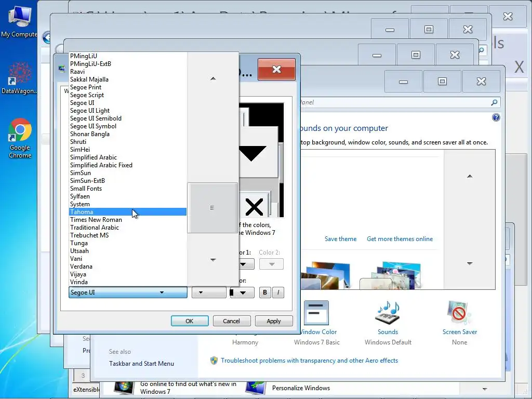Open the Segoe UI font combo box
The width and height of the screenshot is (532, 399).
pyautogui.click(x=128, y=292)
